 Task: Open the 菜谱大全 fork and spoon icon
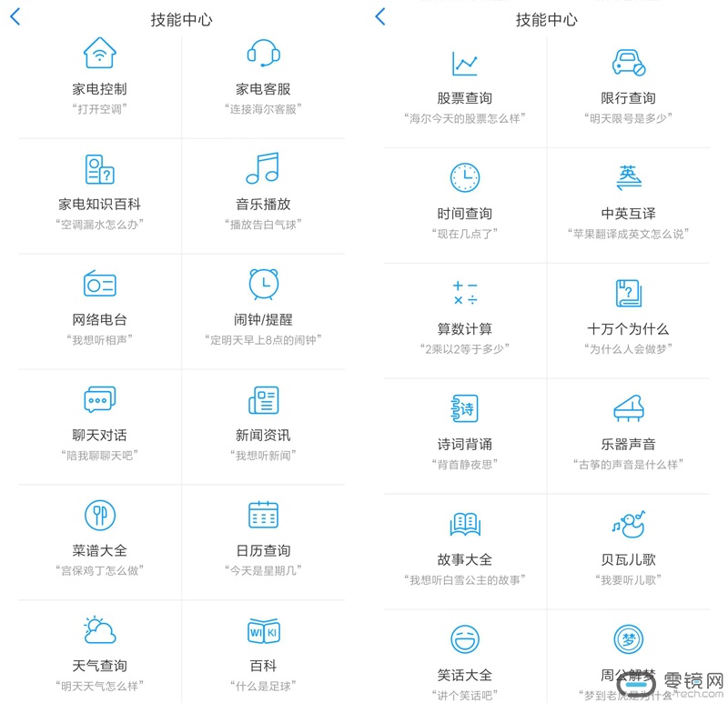99,515
